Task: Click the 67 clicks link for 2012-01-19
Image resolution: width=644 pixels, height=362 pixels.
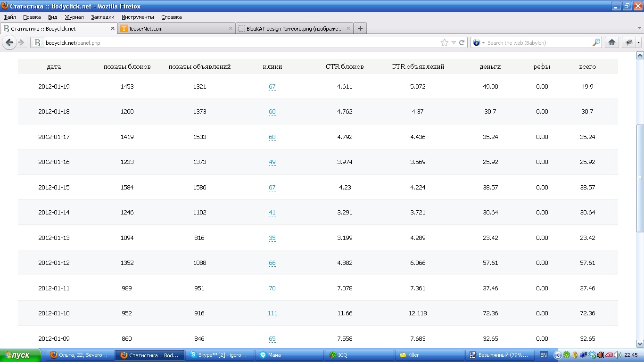Action: tap(272, 87)
